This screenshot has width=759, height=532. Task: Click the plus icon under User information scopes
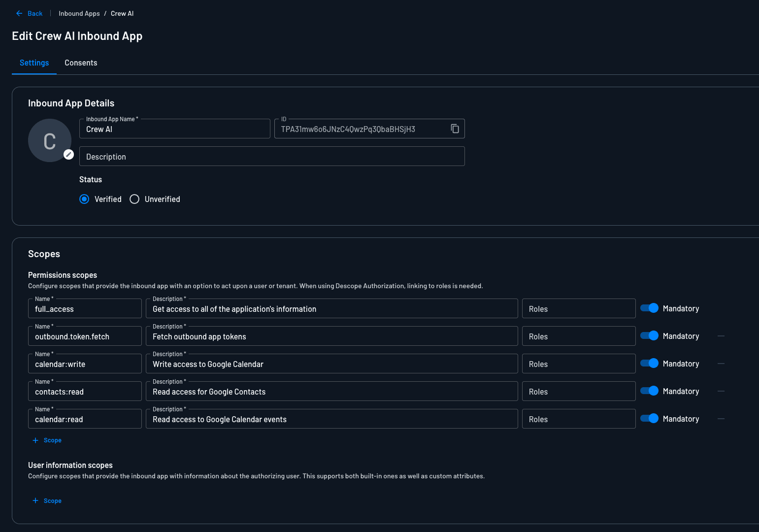35,500
